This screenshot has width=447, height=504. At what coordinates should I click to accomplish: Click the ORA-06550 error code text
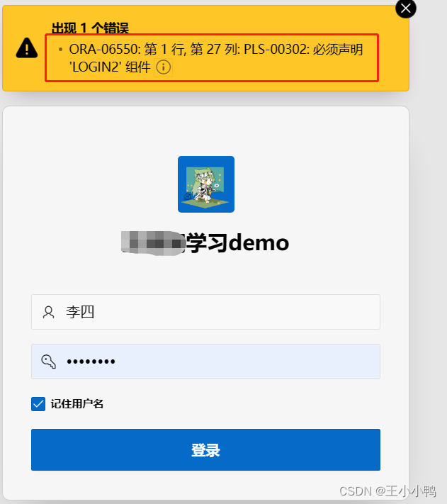coord(105,50)
